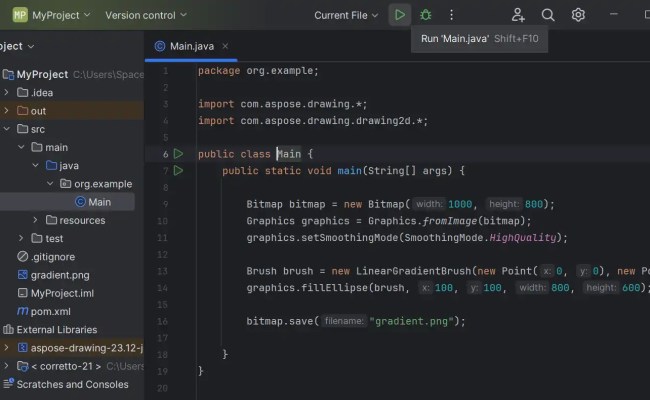Select the pom.xml file
This screenshot has width=650, height=400.
[51, 311]
